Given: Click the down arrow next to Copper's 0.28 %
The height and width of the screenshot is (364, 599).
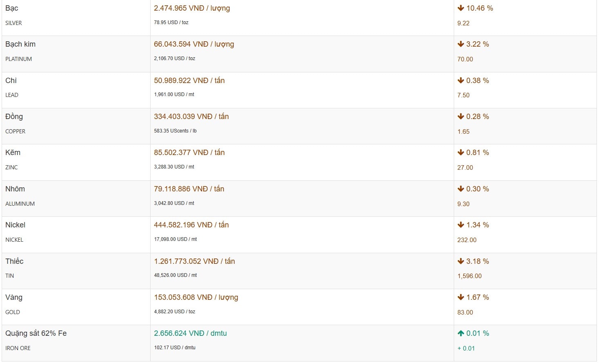Looking at the screenshot, I should click(461, 117).
